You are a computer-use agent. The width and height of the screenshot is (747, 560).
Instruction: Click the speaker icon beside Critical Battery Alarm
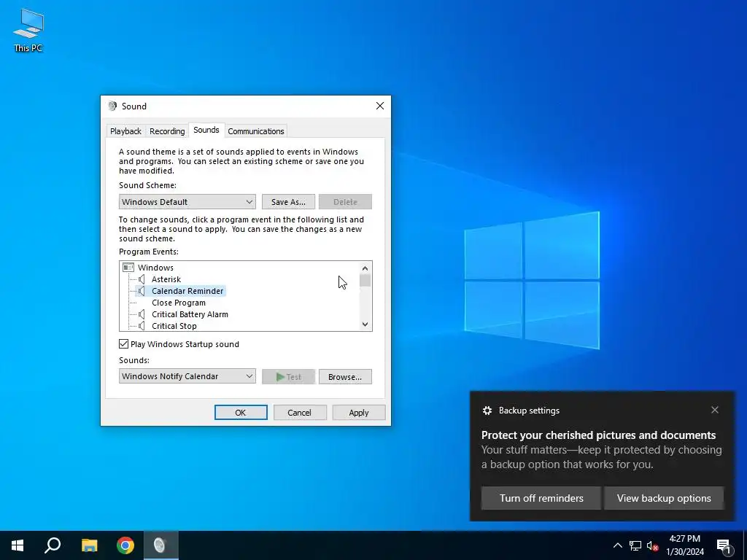click(142, 314)
